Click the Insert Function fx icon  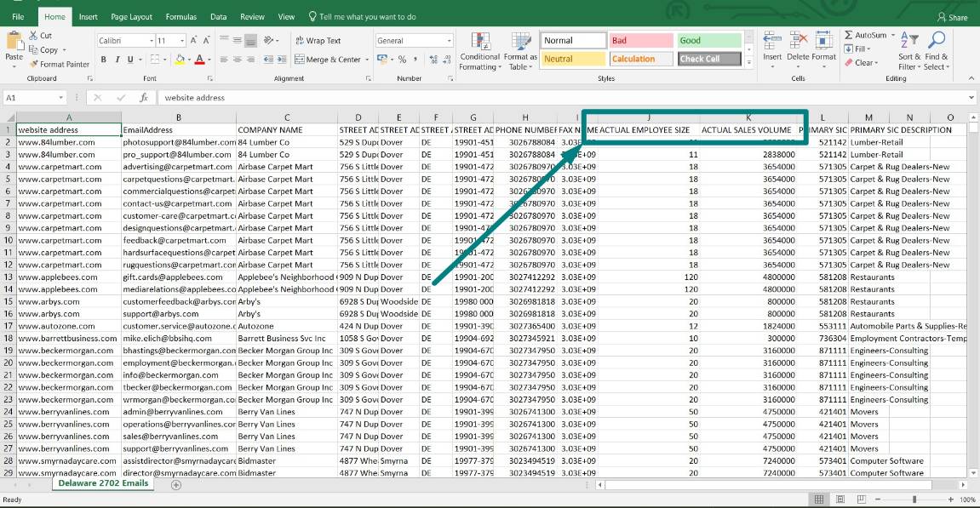tap(144, 98)
